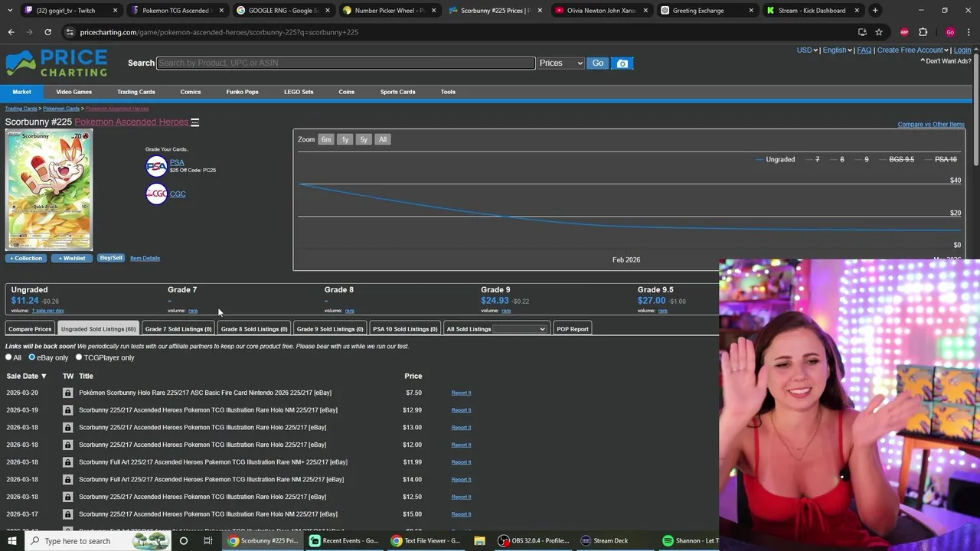This screenshot has width=980, height=551.
Task: Set chart zoom to All
Action: [x=383, y=139]
